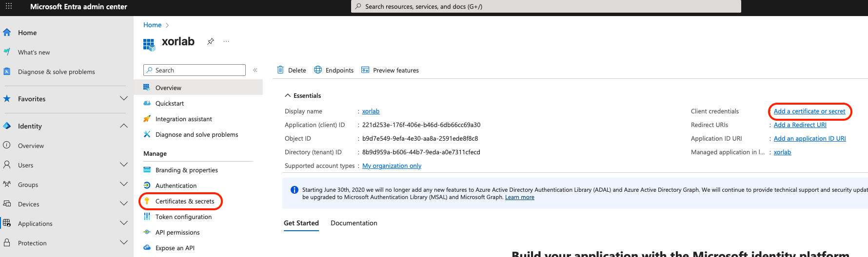Click Add a certificate or secret link
The image size is (868, 257).
809,111
